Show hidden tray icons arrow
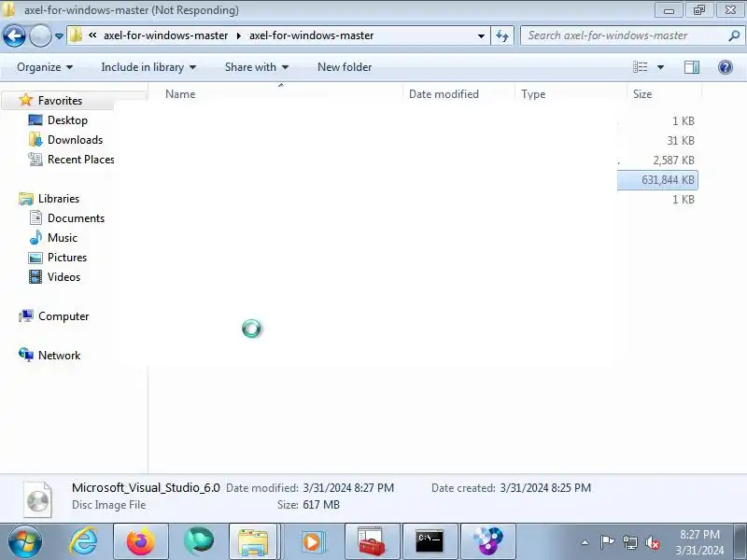The image size is (747, 560). point(585,542)
